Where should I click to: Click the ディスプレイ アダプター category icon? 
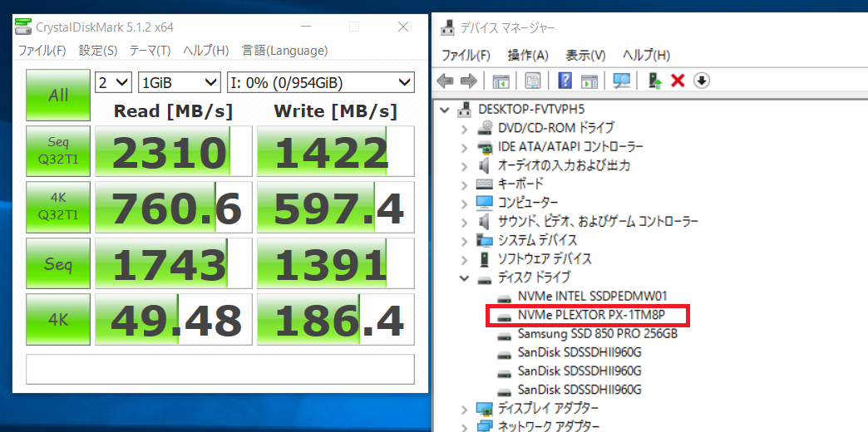(484, 410)
